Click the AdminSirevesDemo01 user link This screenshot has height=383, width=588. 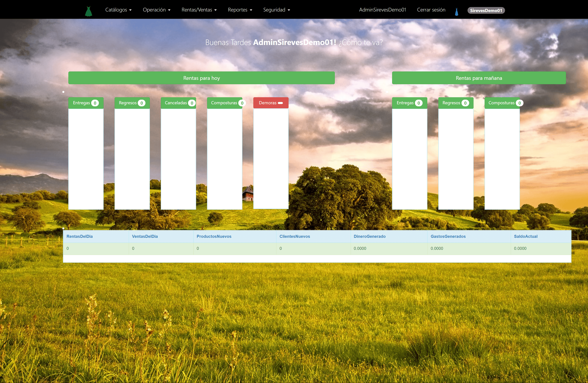pyautogui.click(x=382, y=10)
